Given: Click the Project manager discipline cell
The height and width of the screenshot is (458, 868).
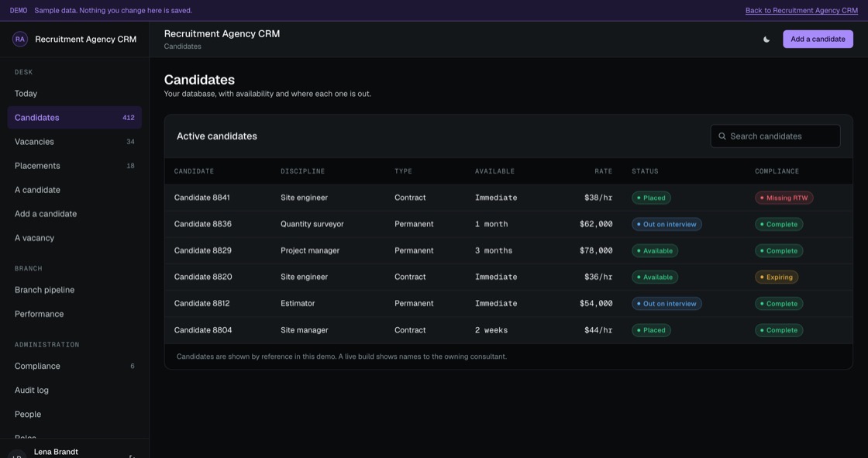Looking at the screenshot, I should (x=310, y=251).
